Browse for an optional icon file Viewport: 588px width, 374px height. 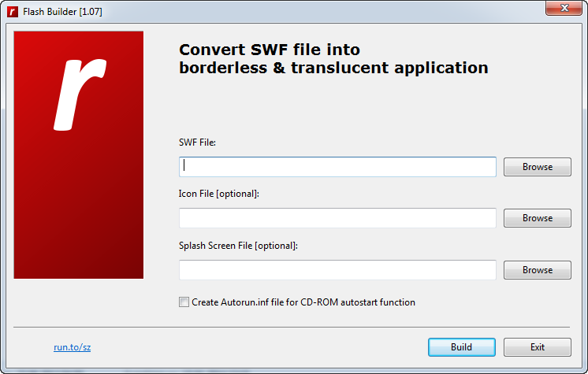[x=537, y=218]
